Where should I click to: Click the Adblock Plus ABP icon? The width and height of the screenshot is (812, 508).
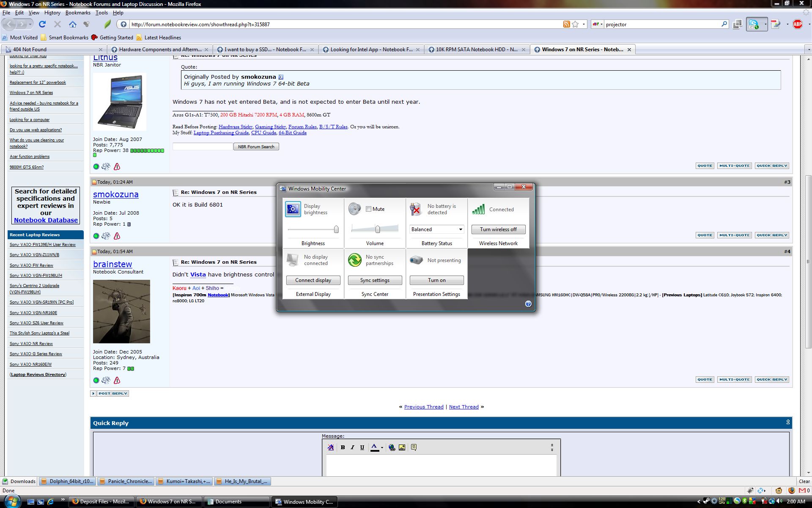[797, 24]
